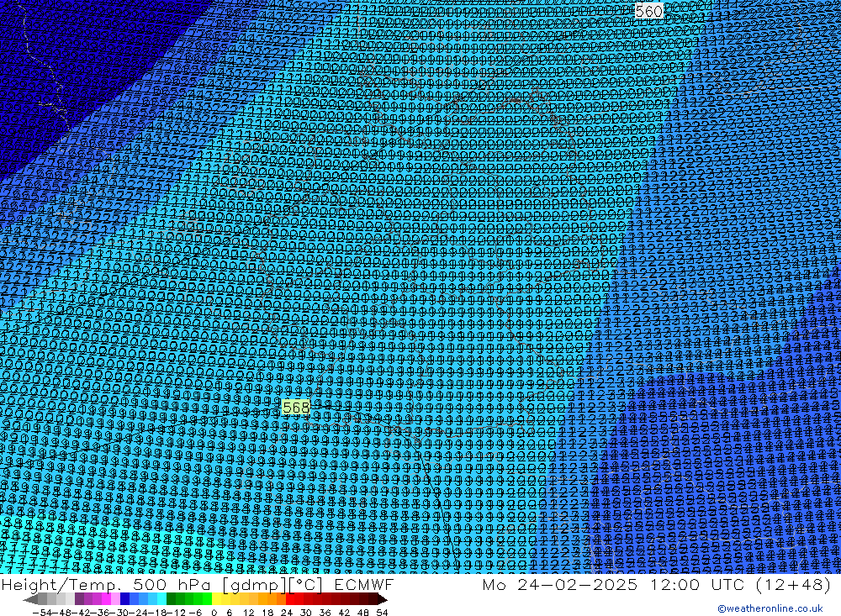Viewport: 841px width, 616px height.
Task: Select the Mo 24-02-2025 12:00 UTC date text
Action: (616, 584)
